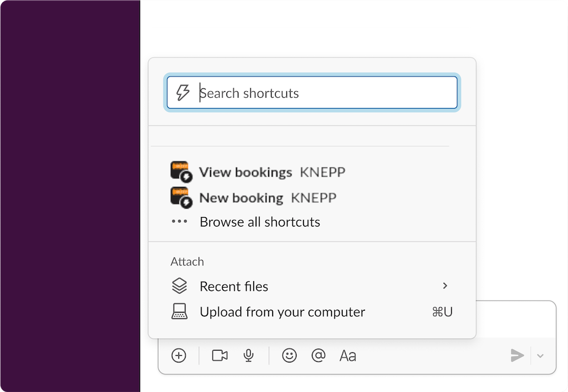Record an audio clip with the microphone
Image resolution: width=568 pixels, height=392 pixels.
pos(249,355)
